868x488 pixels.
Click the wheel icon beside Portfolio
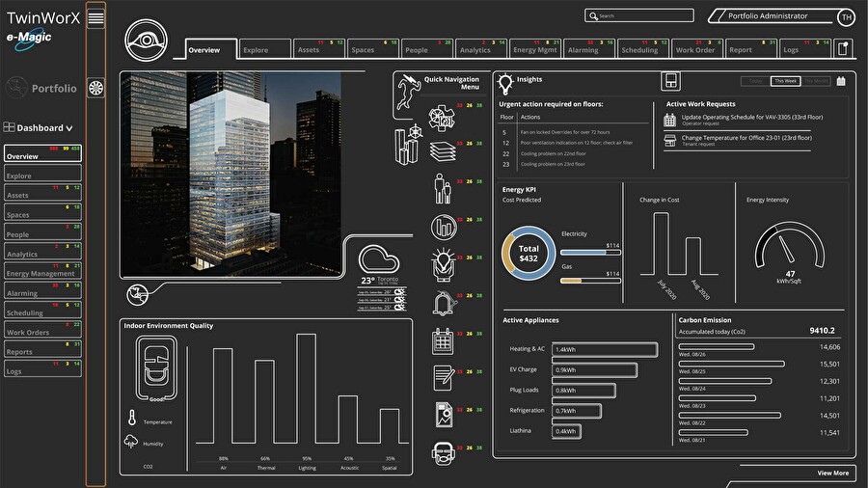[x=95, y=88]
